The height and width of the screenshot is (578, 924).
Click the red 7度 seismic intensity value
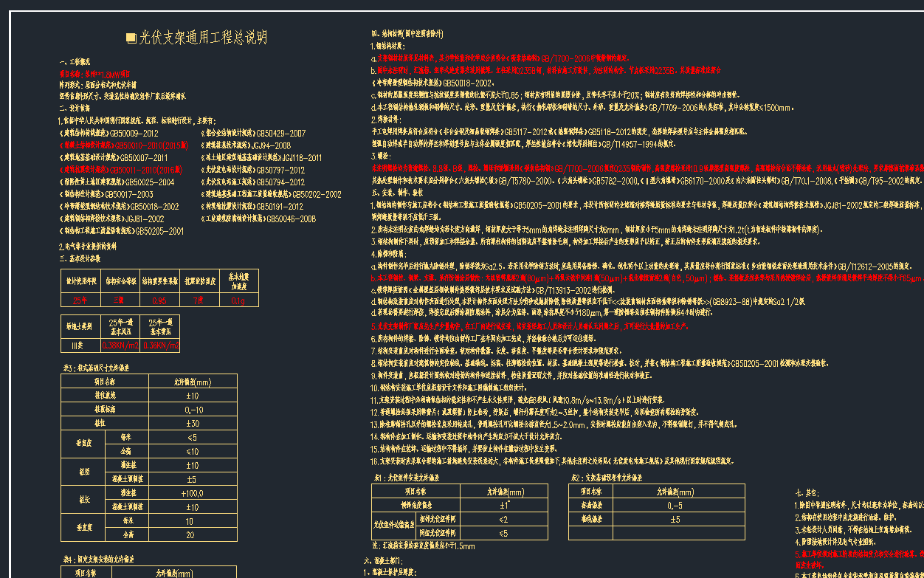point(199,300)
